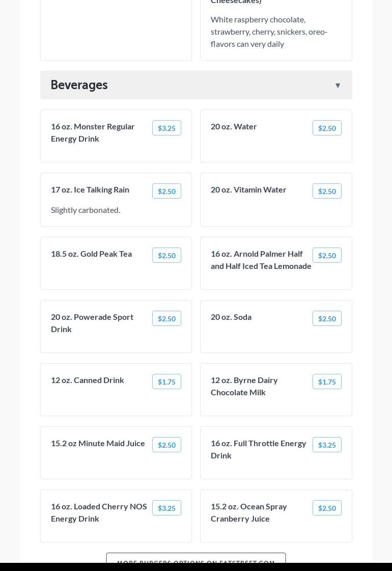Click $1.75 price for 12 oz. Canned Drink
Viewport: 392px width, 571px height.
166,382
